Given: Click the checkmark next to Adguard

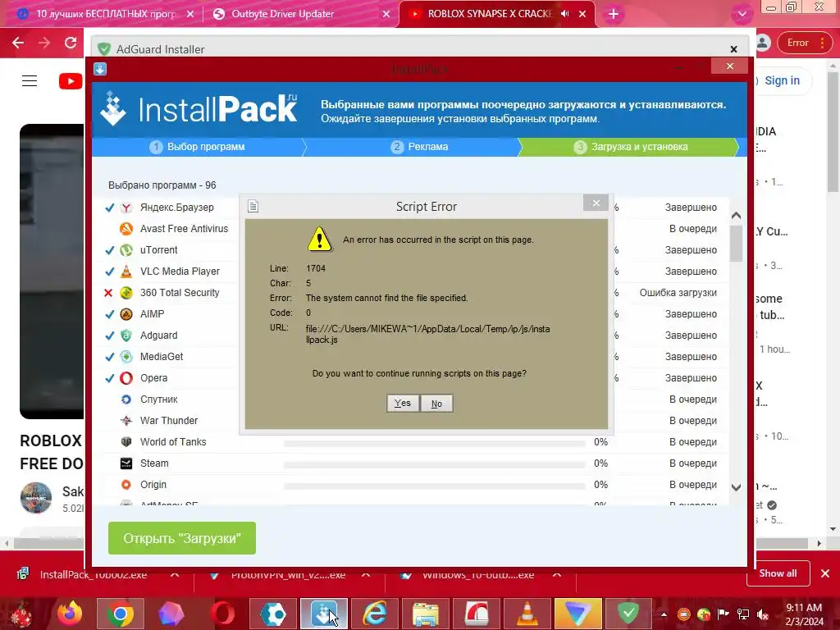Looking at the screenshot, I should 109,336.
